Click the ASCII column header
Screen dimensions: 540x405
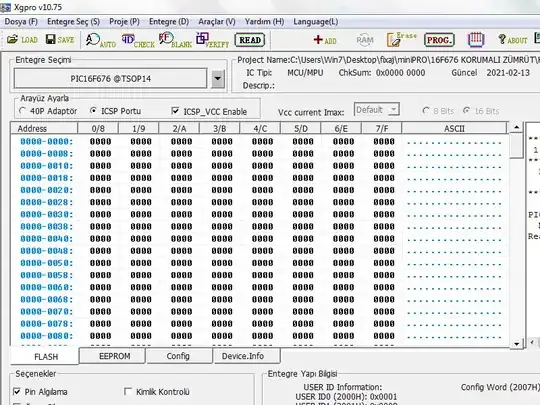coord(454,128)
